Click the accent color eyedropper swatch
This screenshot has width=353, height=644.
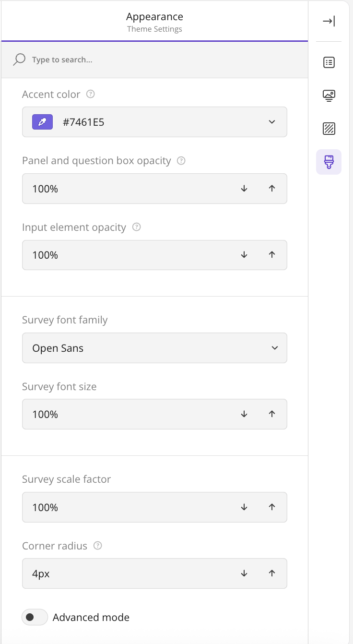coord(42,122)
